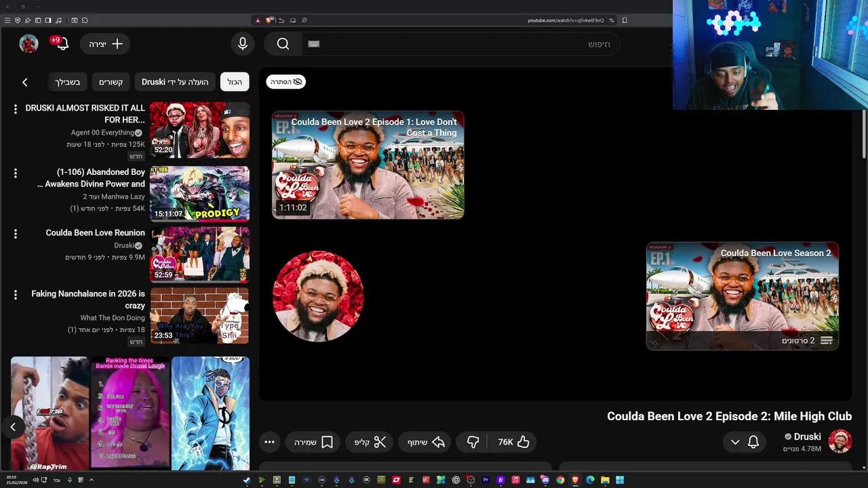Expand system tray hidden icons chevron
Viewport: 868px width, 488px height.
coord(91,480)
